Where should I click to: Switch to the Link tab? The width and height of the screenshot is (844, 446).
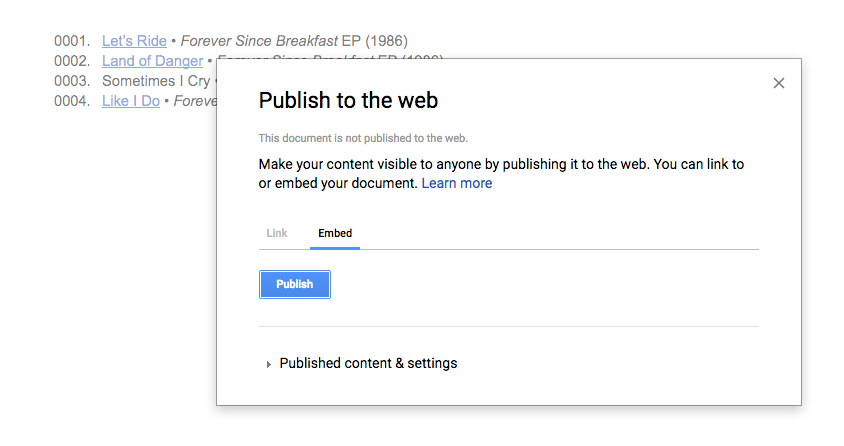click(277, 233)
